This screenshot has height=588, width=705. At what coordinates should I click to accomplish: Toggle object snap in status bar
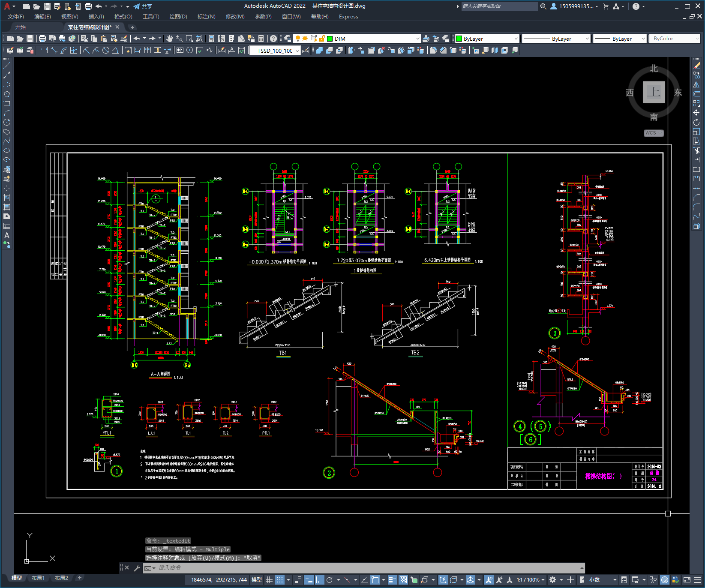tap(375, 580)
